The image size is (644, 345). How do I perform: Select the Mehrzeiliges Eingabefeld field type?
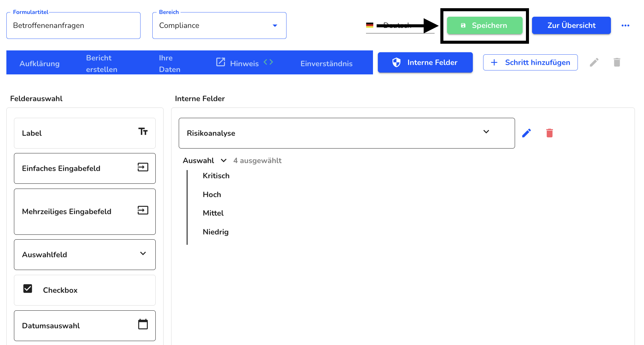(x=85, y=211)
